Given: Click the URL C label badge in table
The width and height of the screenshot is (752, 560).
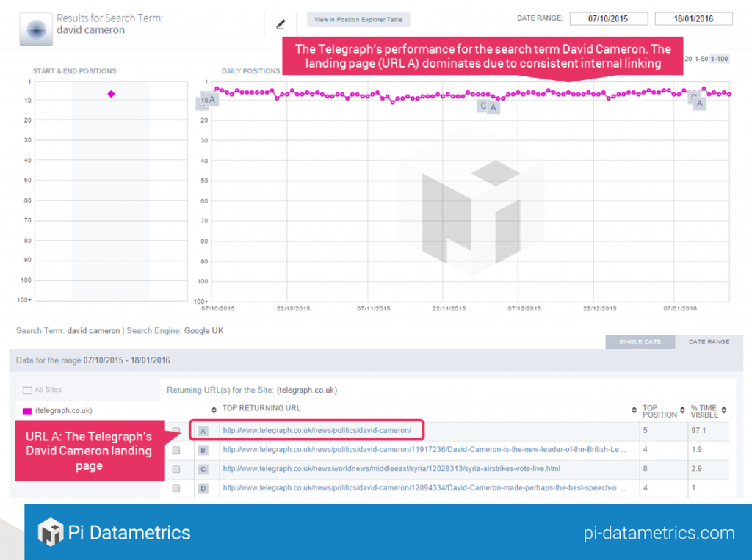Looking at the screenshot, I should click(x=203, y=469).
